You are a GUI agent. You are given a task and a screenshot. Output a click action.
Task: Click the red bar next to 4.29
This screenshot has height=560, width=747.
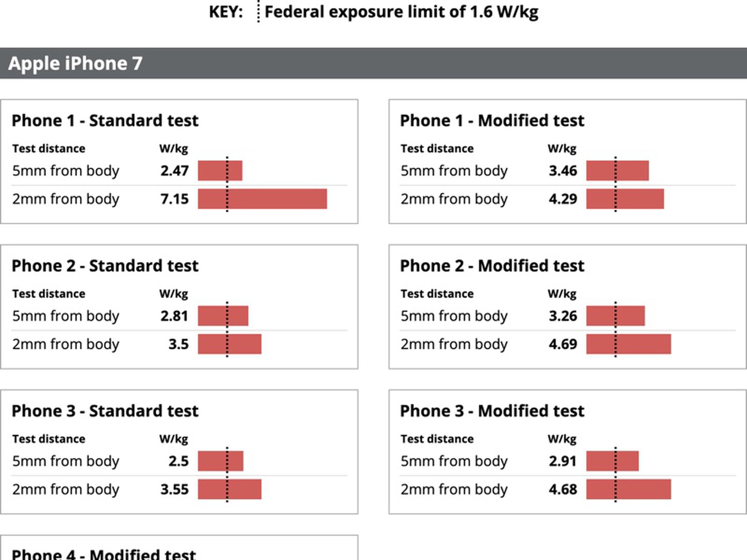[x=625, y=199]
